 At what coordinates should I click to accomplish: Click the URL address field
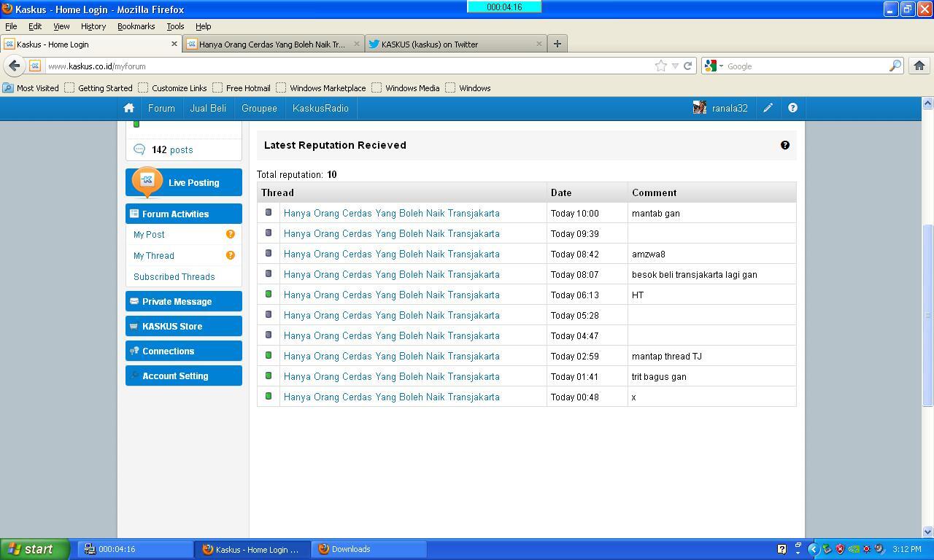tap(350, 66)
